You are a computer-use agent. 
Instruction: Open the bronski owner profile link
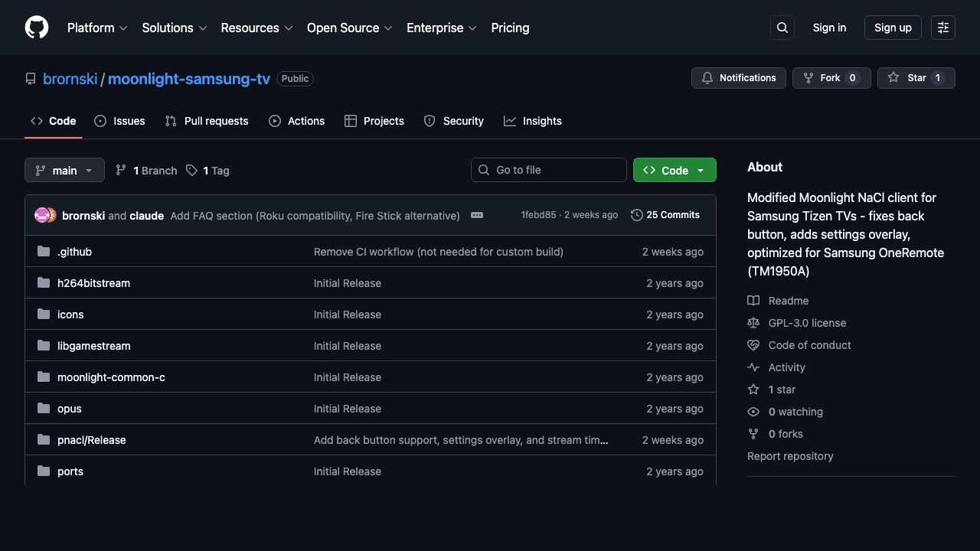pos(70,79)
